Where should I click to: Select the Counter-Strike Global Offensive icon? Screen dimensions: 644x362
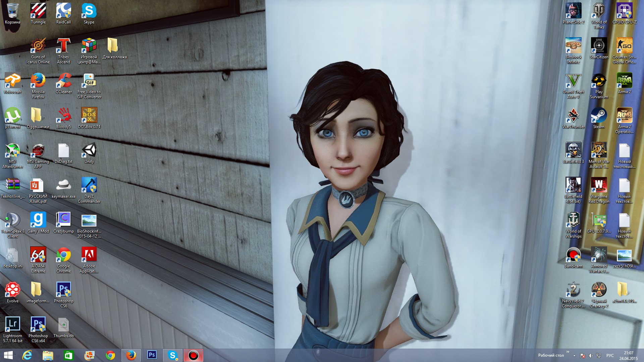point(624,51)
